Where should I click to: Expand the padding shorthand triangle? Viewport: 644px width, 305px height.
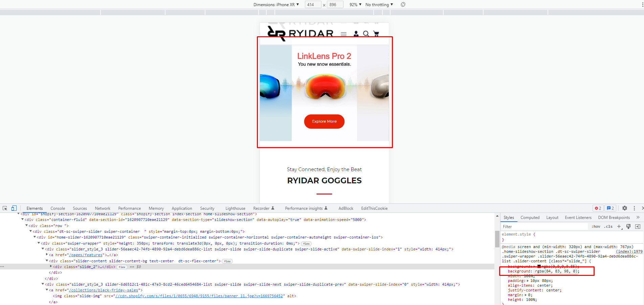[x=528, y=281]
